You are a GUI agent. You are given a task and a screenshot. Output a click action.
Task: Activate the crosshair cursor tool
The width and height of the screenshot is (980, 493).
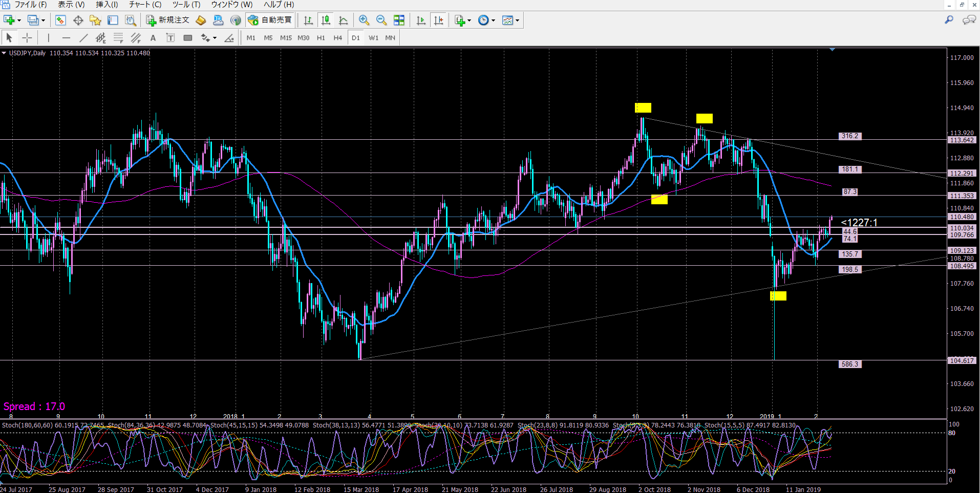[x=27, y=37]
